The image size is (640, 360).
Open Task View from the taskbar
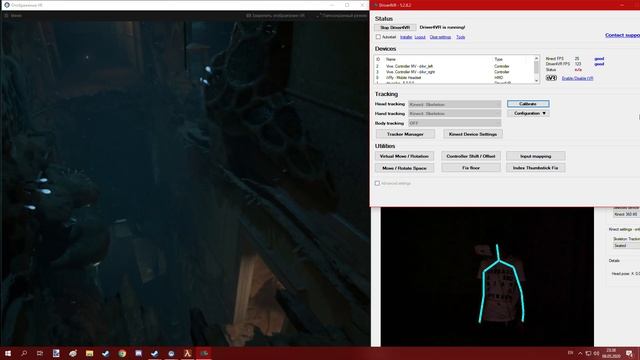(x=40, y=353)
